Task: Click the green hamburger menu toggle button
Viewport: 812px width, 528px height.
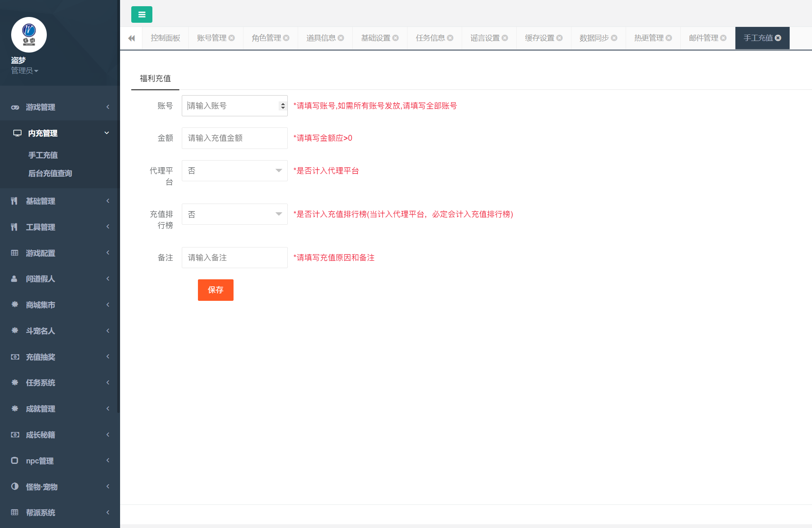Action: (142, 14)
